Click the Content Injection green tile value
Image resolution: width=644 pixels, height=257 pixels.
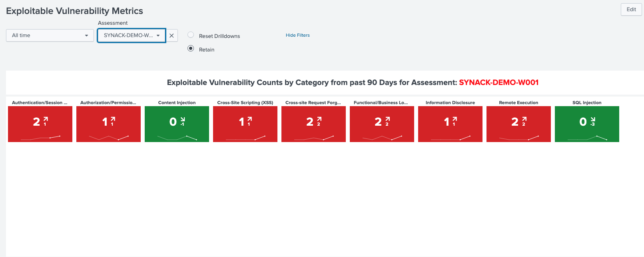(x=173, y=122)
